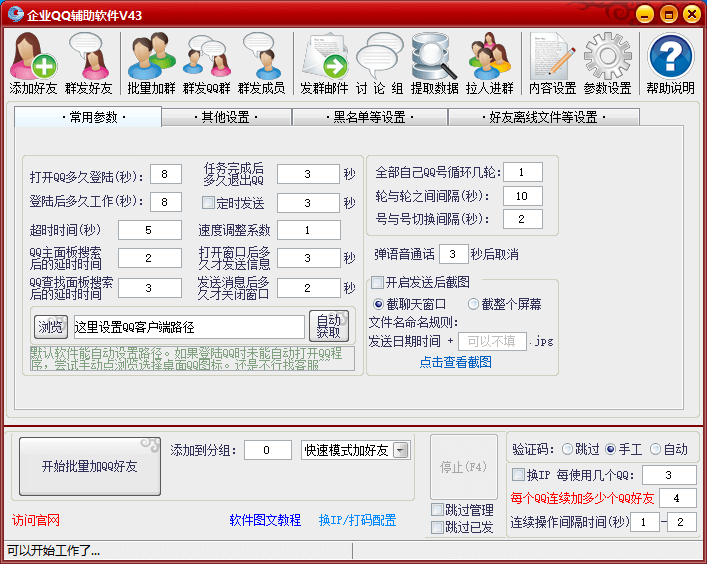This screenshot has width=707, height=564.
Task: Enable the 定时发送 checkbox
Action: (x=208, y=202)
